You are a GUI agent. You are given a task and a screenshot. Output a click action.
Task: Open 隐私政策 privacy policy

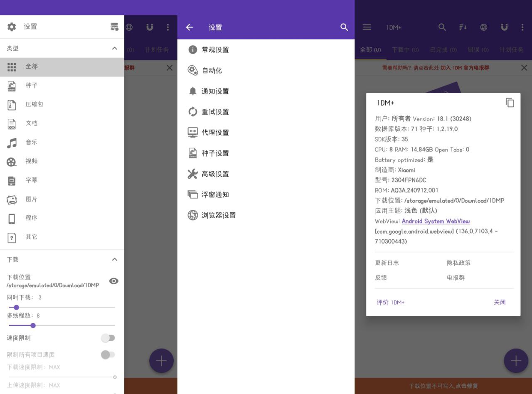click(459, 263)
